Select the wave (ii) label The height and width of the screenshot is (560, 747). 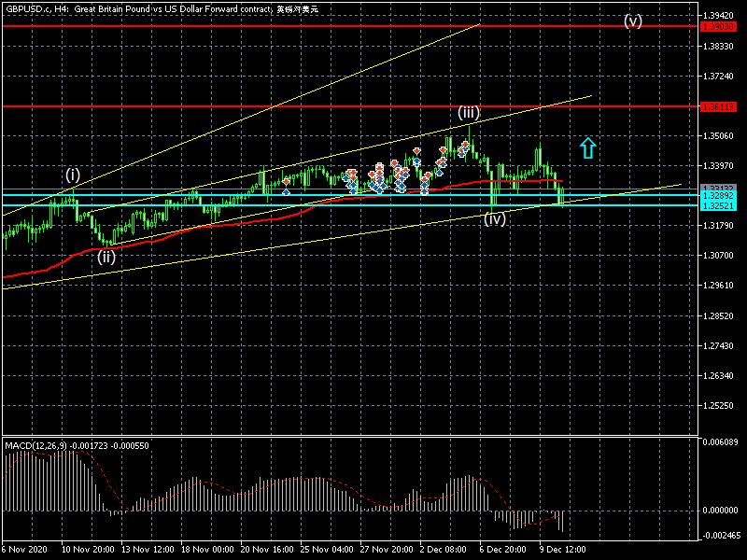(x=106, y=257)
